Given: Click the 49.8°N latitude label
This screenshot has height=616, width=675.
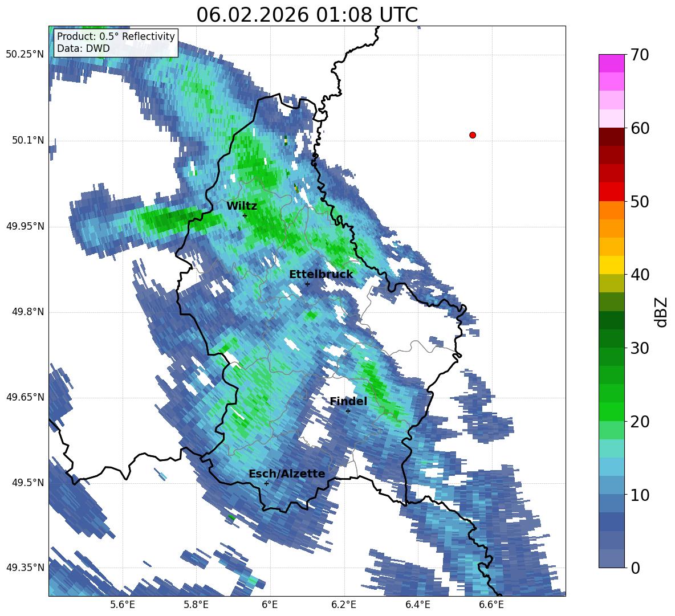Looking at the screenshot, I should pos(28,312).
